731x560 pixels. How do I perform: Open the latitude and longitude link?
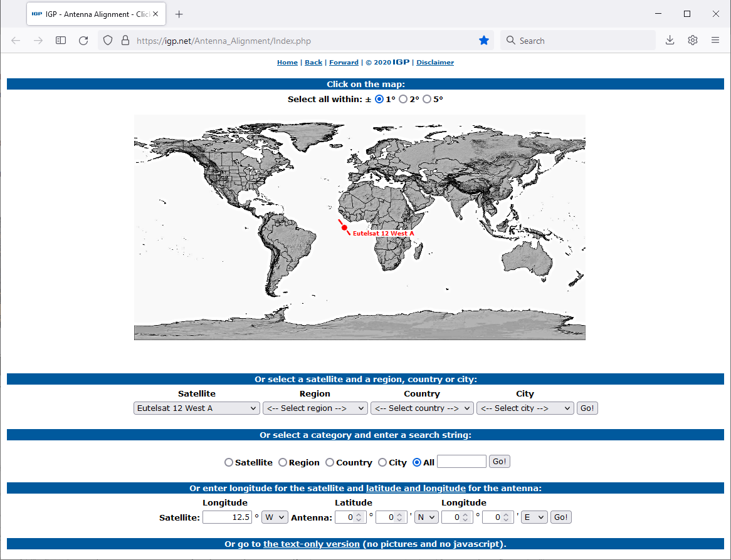pos(416,488)
